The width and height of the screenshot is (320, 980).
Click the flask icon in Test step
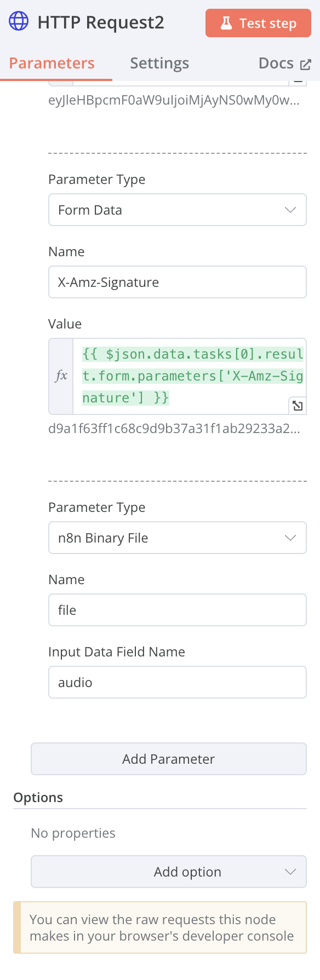(226, 23)
